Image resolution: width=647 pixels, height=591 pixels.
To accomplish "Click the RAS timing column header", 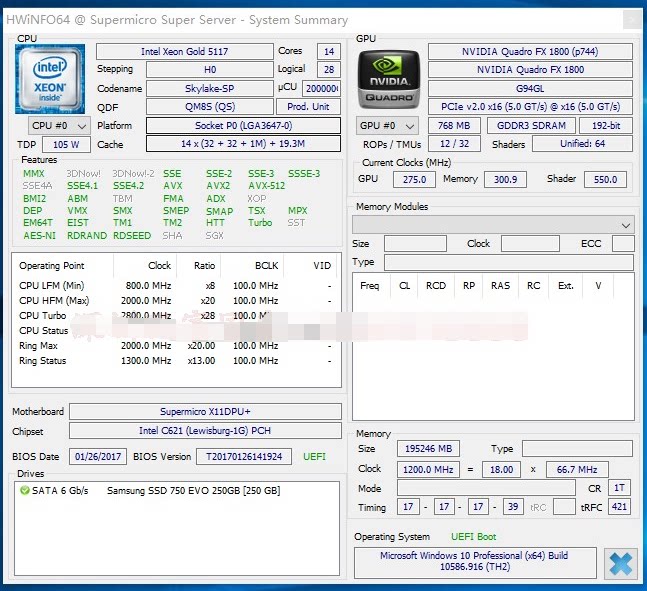I will (x=500, y=286).
